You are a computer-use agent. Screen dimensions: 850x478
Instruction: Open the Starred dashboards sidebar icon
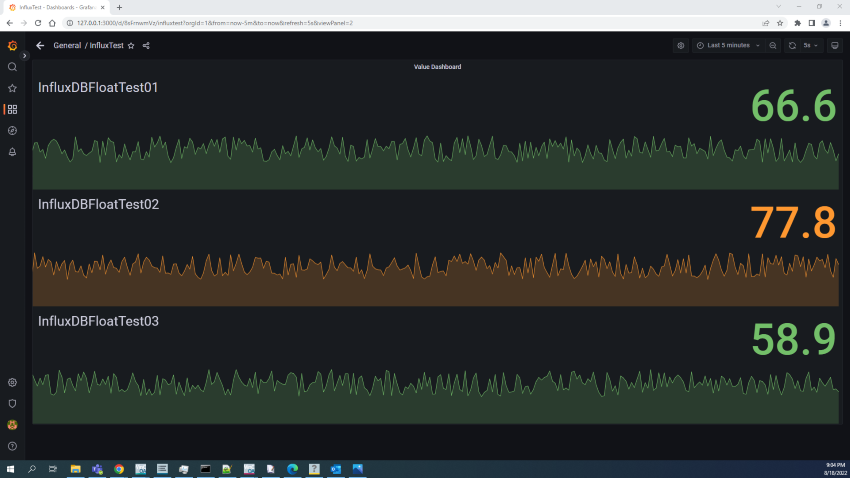pos(12,88)
